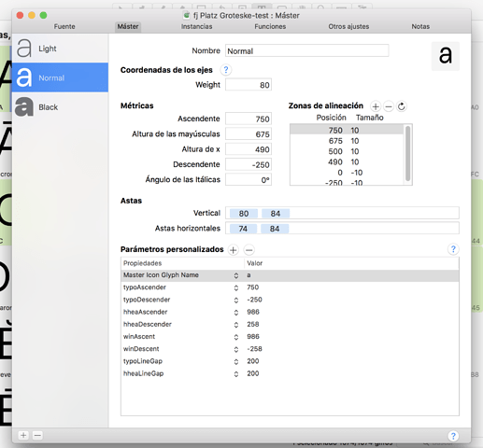Add a custom parameter with plus
This screenshot has height=448, width=483.
(x=233, y=250)
